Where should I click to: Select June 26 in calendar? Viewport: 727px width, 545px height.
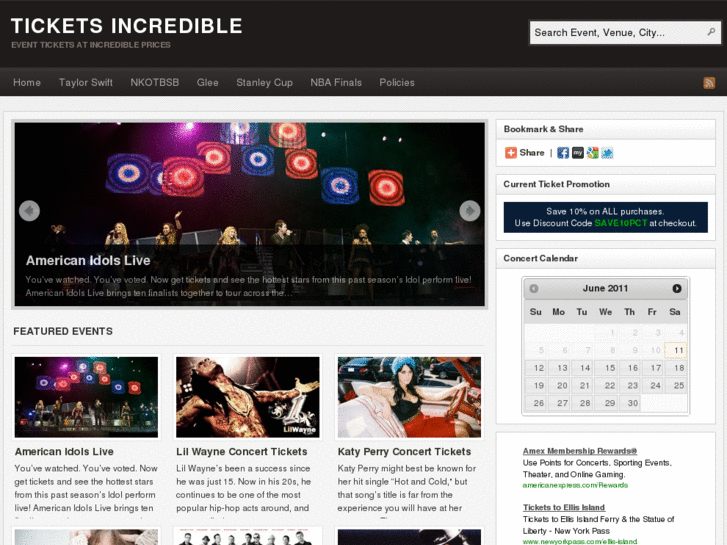536,403
